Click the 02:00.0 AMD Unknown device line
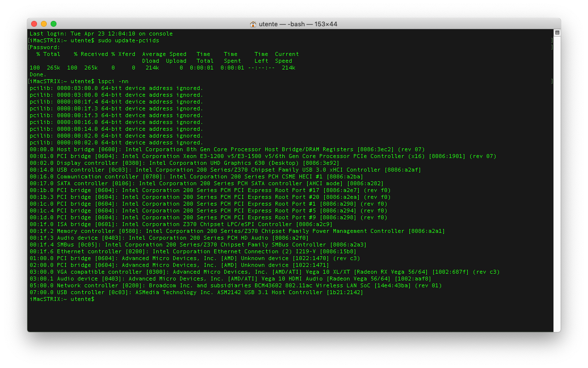This screenshot has height=368, width=588. tap(180, 265)
